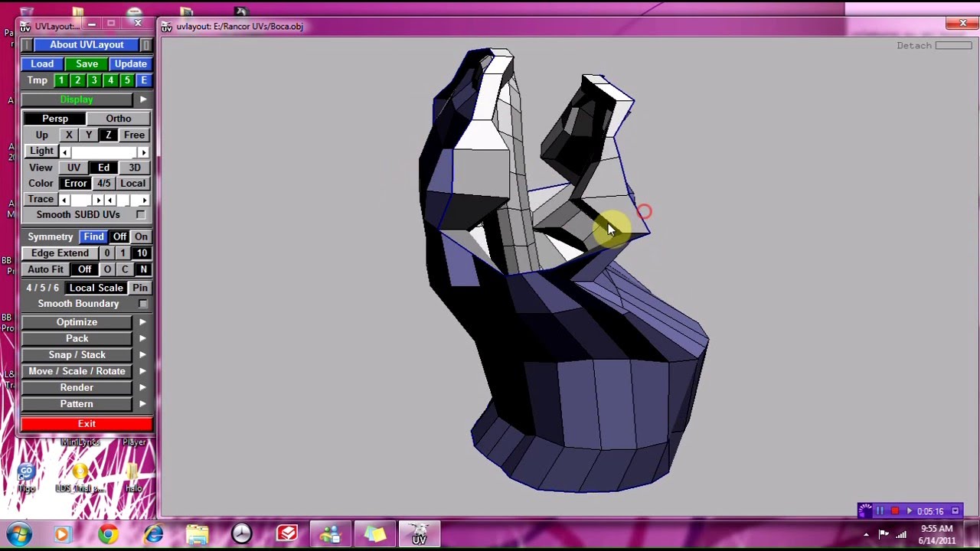Decrease the Light slider with the left arrow
980x551 pixels.
pyautogui.click(x=65, y=152)
